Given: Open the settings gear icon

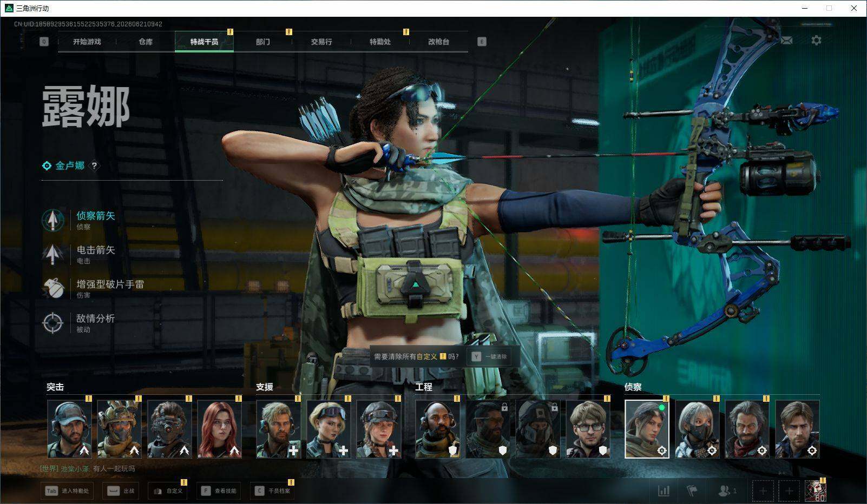Looking at the screenshot, I should (816, 41).
